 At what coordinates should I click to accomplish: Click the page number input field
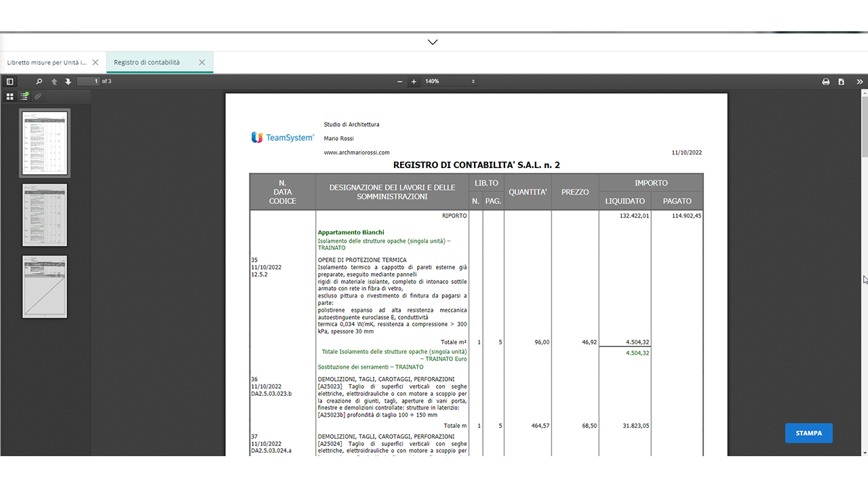click(88, 81)
